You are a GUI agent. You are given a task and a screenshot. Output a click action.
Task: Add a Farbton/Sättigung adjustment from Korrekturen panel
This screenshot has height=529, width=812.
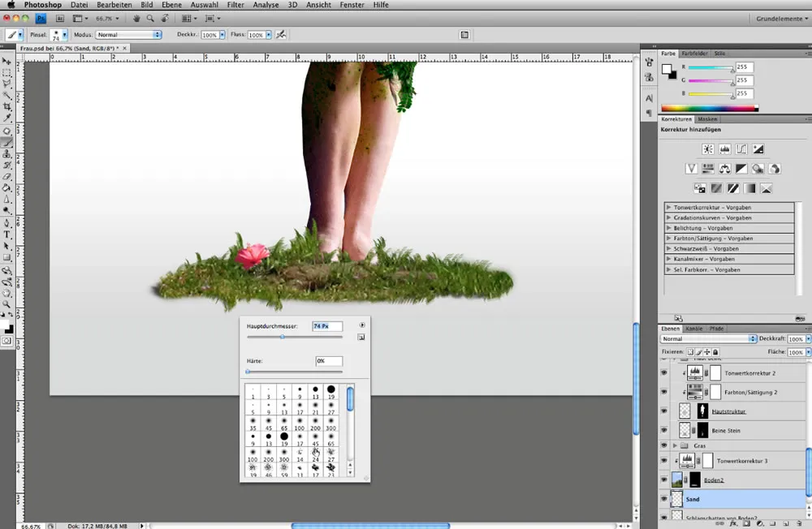pyautogui.click(x=707, y=168)
